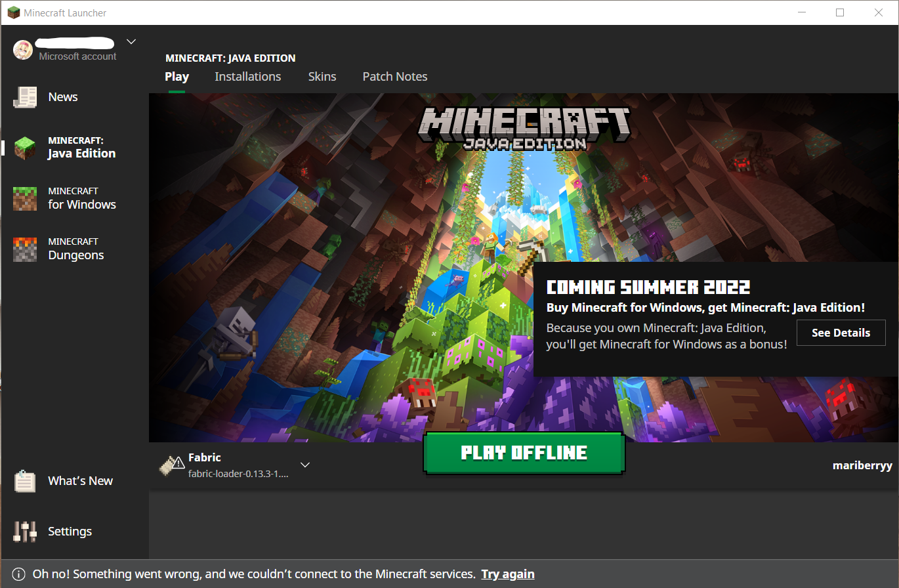Maximize the Minecraft Launcher window

(x=840, y=12)
